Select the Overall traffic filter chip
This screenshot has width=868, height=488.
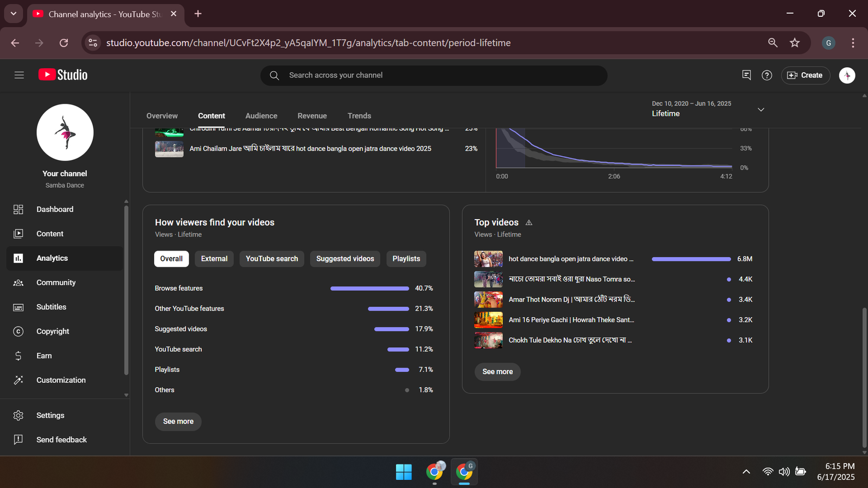(x=171, y=259)
